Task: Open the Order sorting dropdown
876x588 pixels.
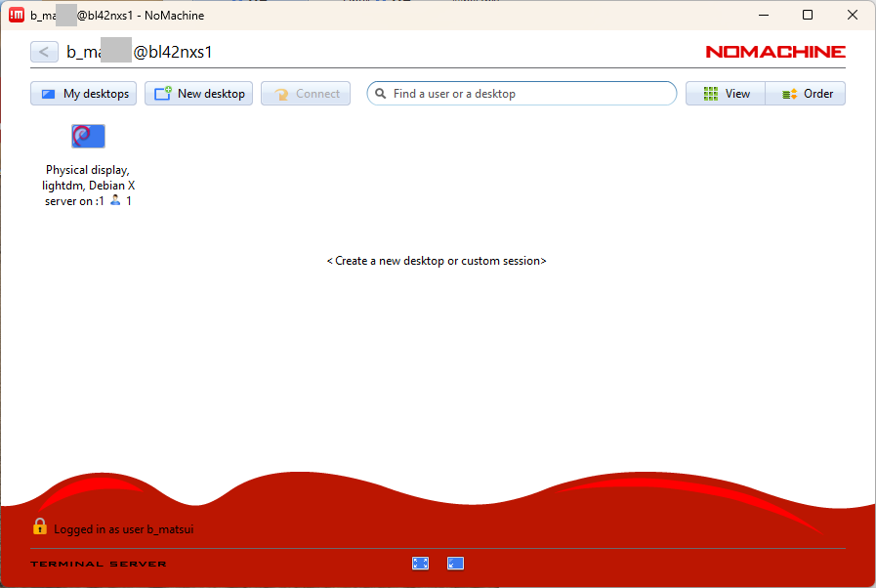Action: click(x=807, y=94)
